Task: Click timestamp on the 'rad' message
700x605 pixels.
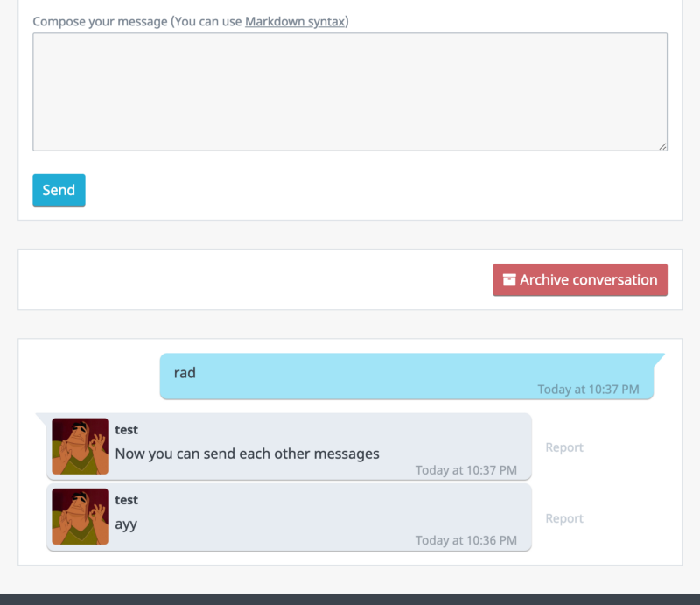Action: tap(588, 390)
